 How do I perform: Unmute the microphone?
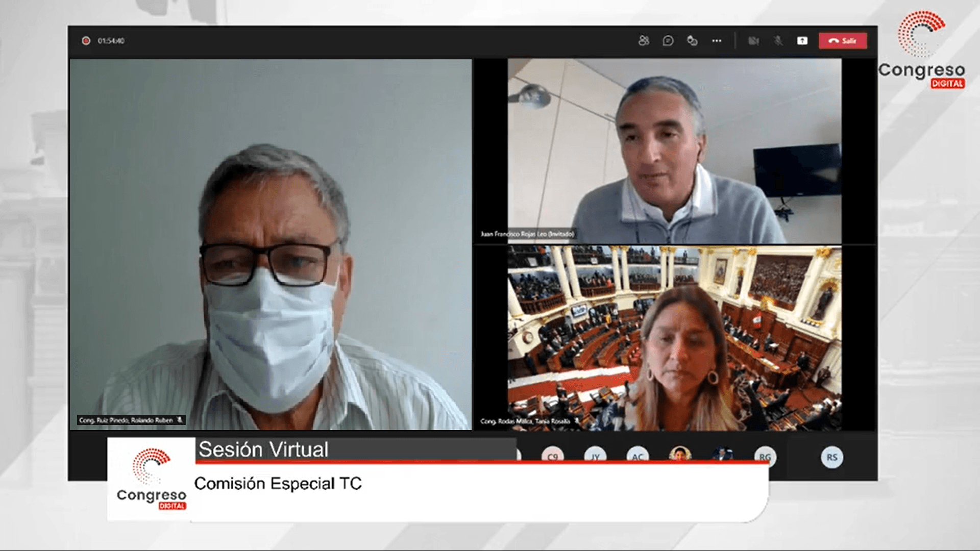(x=778, y=41)
